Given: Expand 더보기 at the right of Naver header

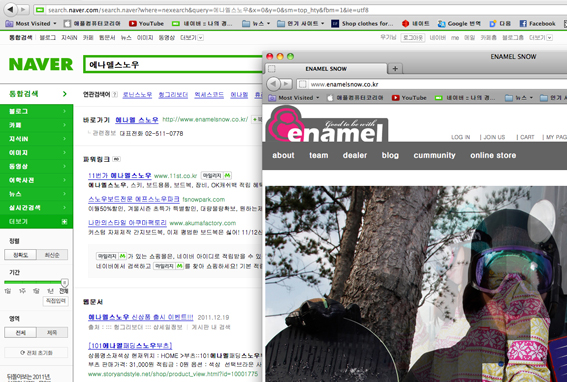Looking at the screenshot, I should pos(541,38).
